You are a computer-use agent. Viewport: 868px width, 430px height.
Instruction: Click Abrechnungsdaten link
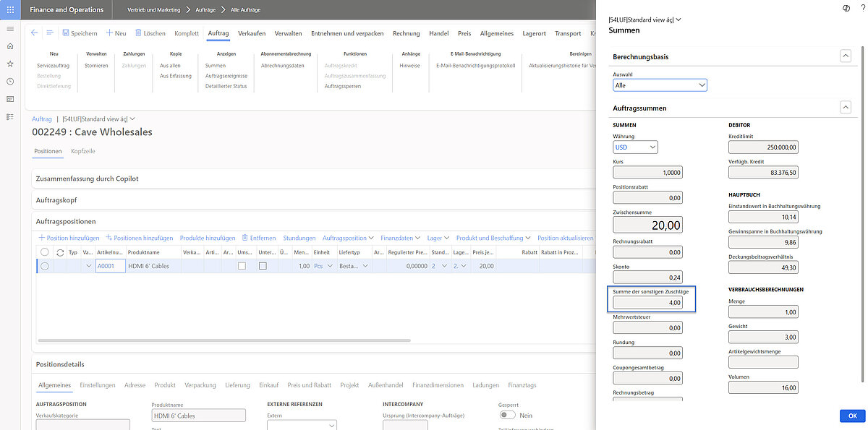[x=282, y=65]
